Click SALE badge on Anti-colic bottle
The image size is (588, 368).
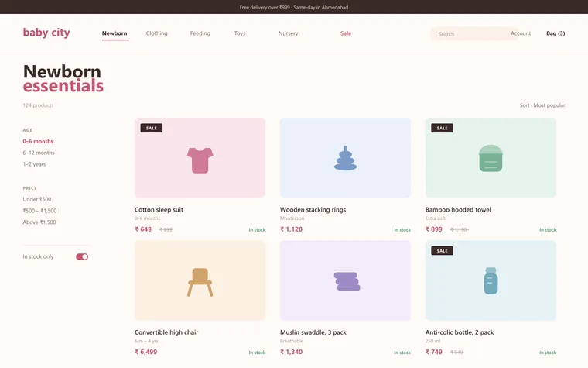[x=442, y=251]
